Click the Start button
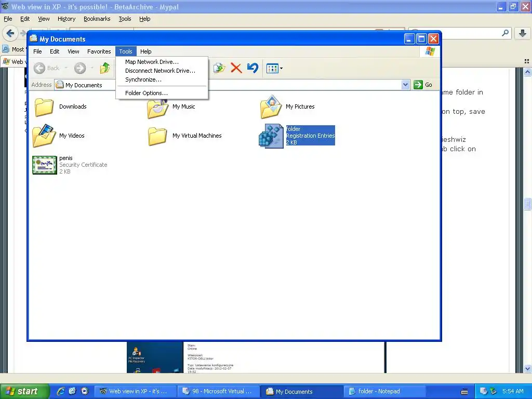 pos(24,391)
